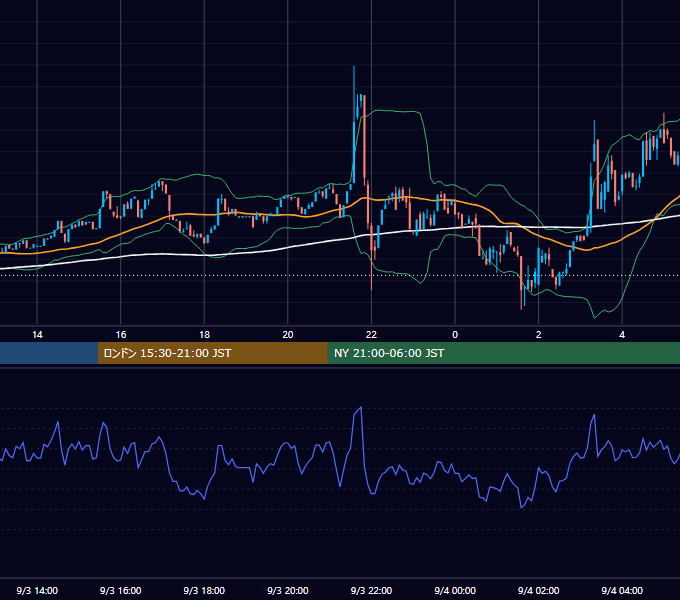Click the 9/4 00:00 label on the lower axis
The image size is (680, 600).
[455, 590]
